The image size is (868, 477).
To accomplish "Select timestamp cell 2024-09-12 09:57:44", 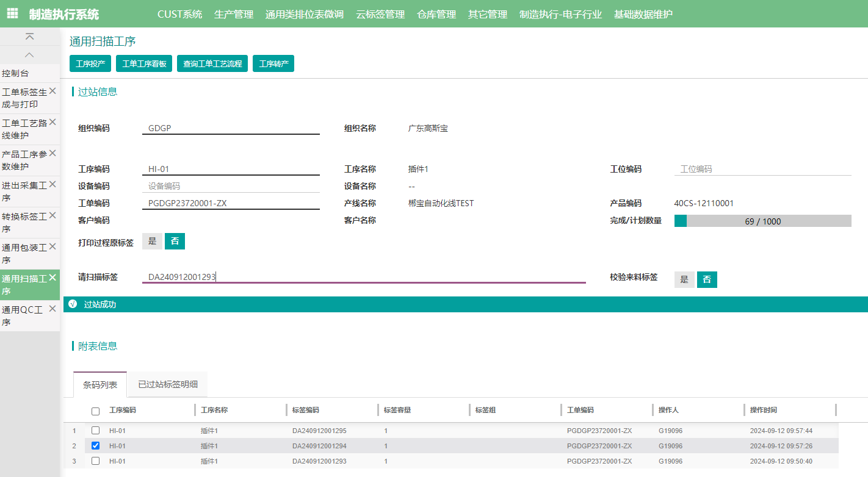I will (x=781, y=431).
